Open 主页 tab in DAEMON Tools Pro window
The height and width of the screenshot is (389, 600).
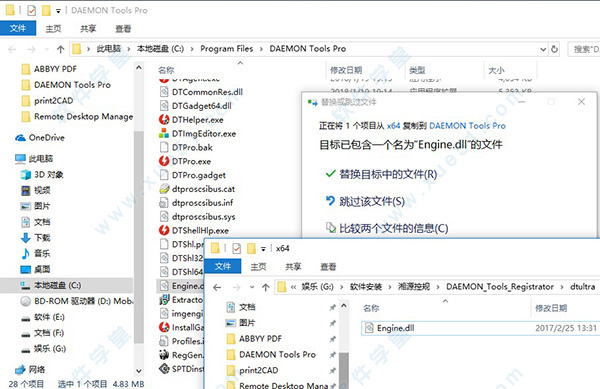(53, 29)
